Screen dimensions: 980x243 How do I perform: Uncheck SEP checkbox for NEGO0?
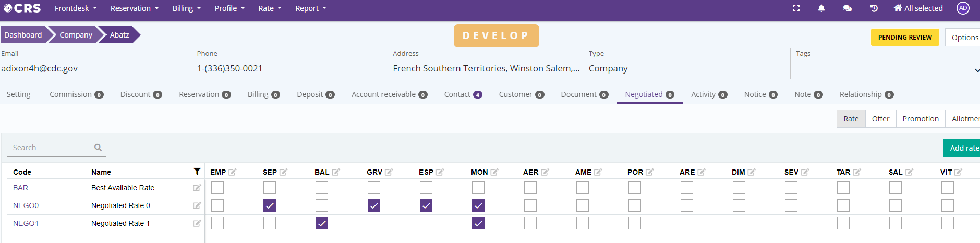[270, 205]
